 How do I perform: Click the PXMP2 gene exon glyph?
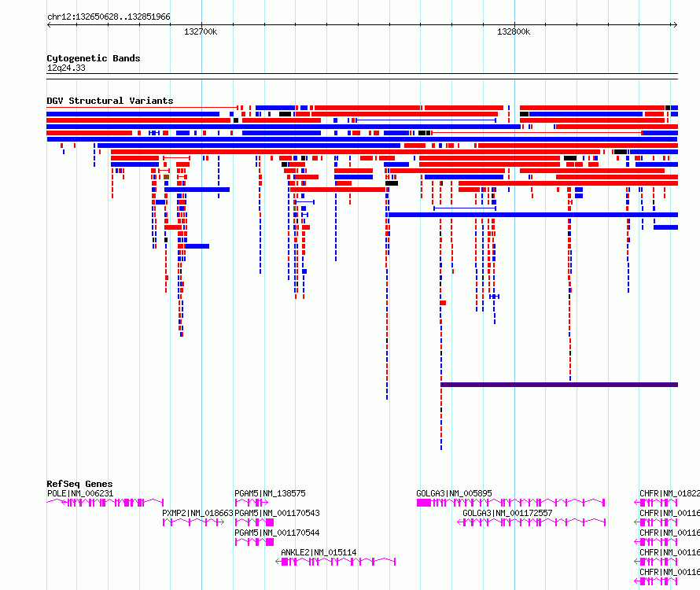coord(193,522)
